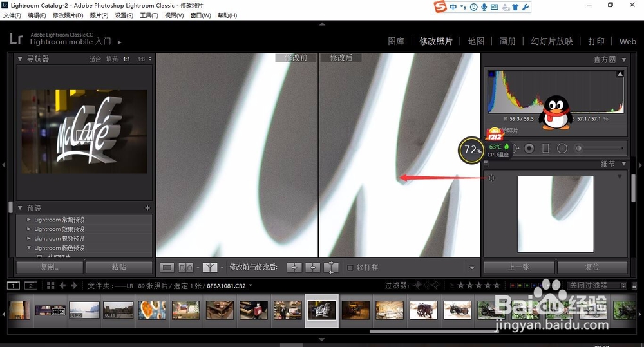The image size is (644, 347).
Task: Select the Before/After Y|Y view
Action: tap(210, 268)
